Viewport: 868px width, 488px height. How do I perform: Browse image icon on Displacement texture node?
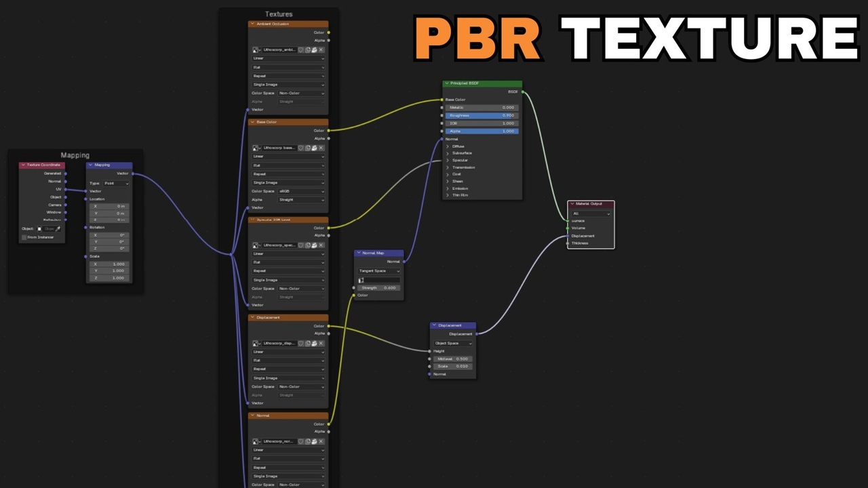[x=256, y=343]
